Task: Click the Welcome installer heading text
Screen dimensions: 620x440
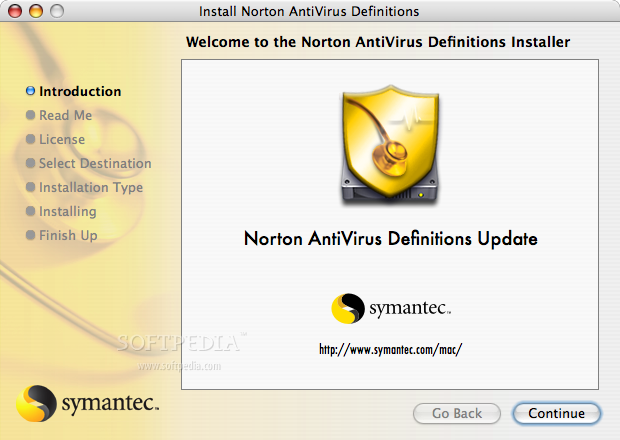Action: (x=378, y=42)
